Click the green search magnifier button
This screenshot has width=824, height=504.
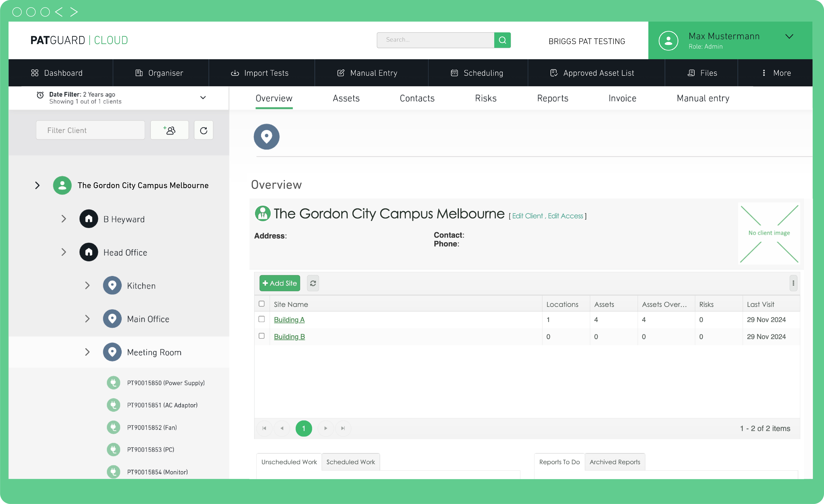[x=502, y=40]
